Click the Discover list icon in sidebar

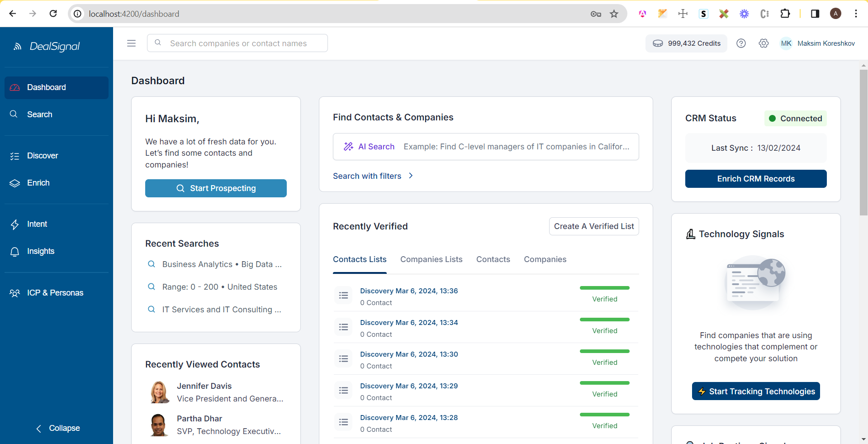(15, 156)
